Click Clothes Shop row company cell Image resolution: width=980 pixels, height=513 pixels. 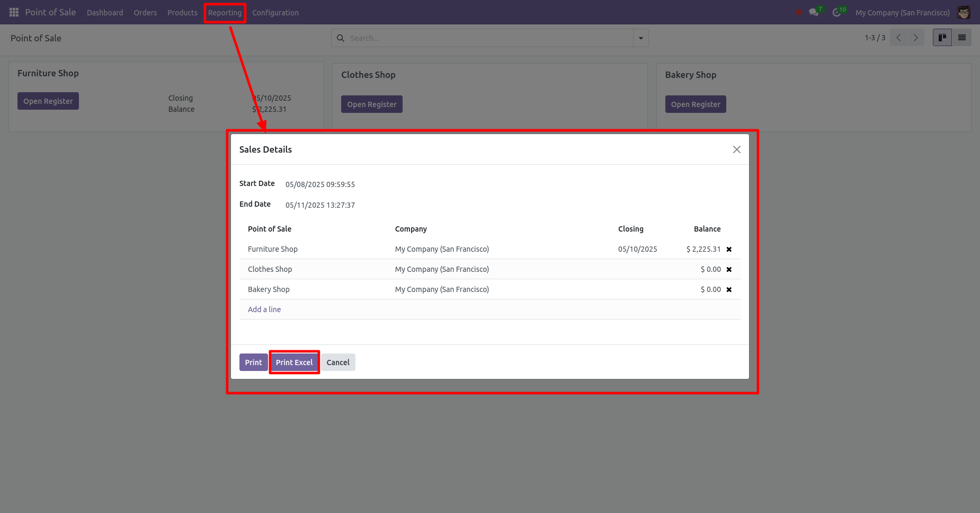pyautogui.click(x=442, y=269)
